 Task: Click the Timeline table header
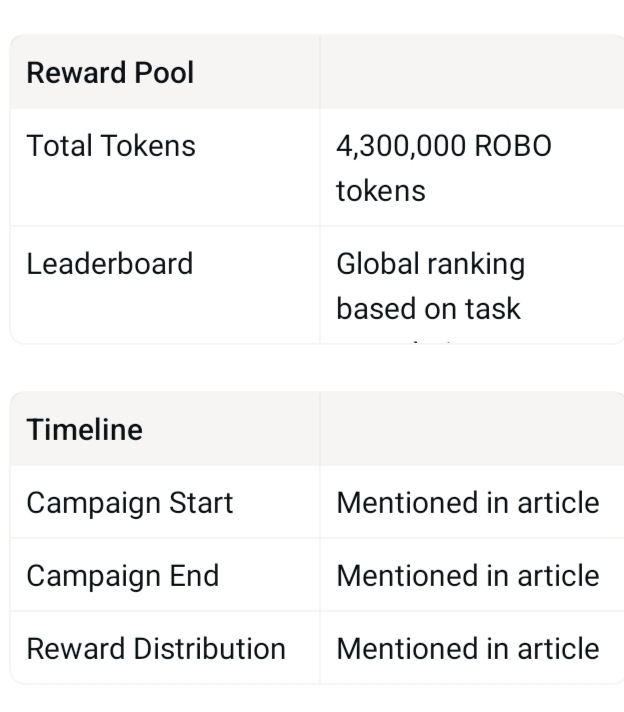pyautogui.click(x=84, y=430)
